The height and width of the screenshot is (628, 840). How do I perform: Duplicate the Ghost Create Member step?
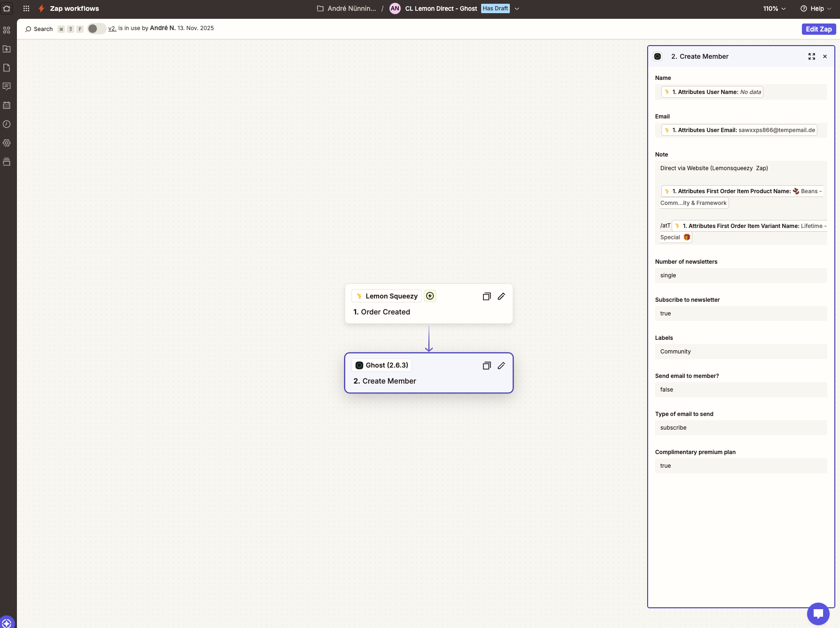(487, 365)
